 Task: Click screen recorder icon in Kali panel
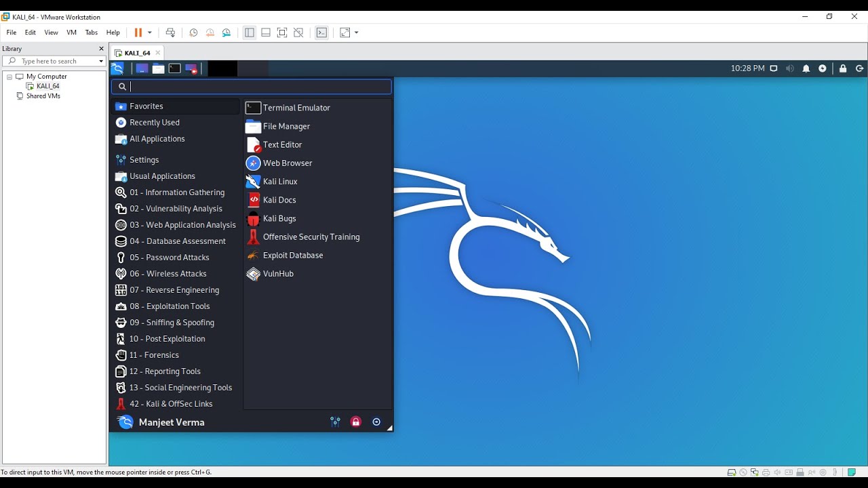[x=191, y=68]
